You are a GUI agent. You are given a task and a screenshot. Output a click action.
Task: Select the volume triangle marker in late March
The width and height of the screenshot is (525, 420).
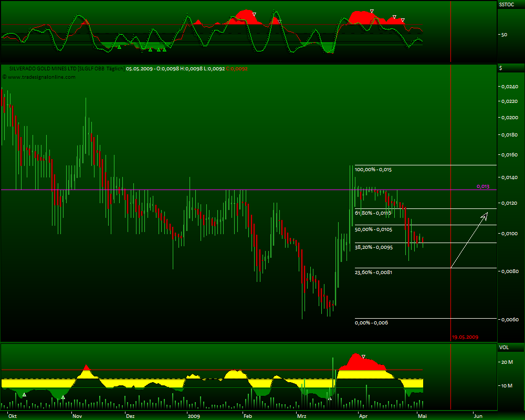[330, 398]
